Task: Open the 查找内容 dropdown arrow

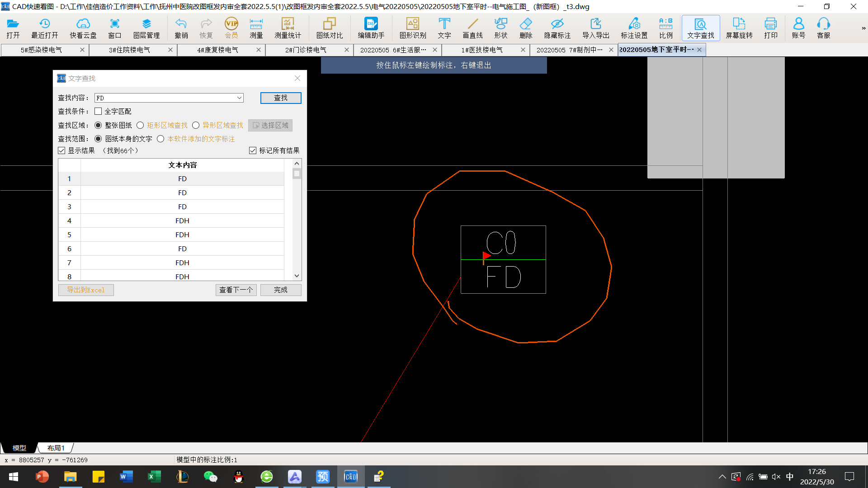Action: click(239, 98)
